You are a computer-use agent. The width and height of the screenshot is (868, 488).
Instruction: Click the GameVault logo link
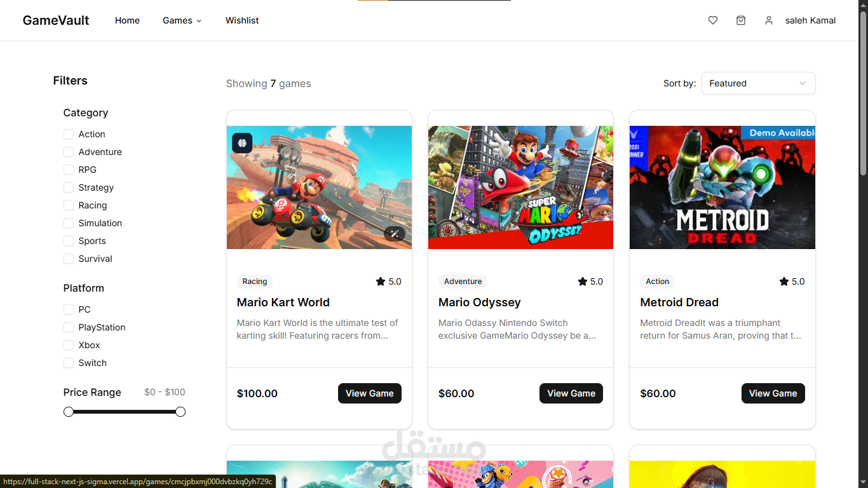(56, 20)
